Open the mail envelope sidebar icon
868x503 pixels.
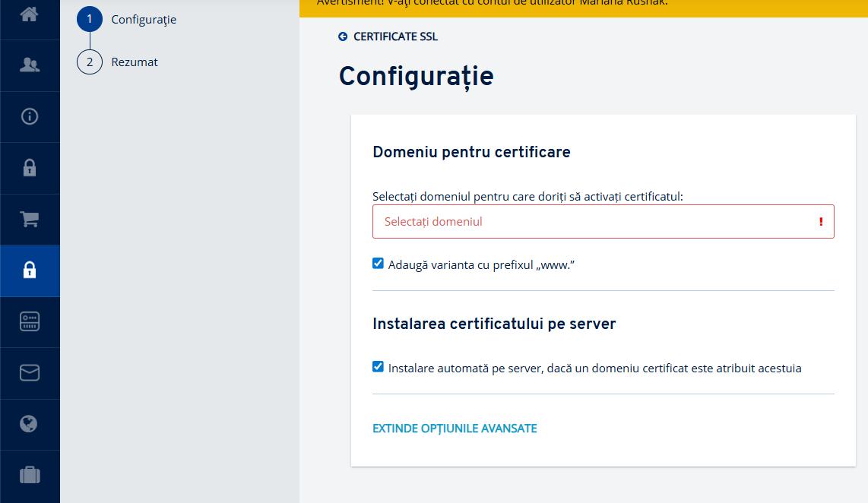pos(30,373)
